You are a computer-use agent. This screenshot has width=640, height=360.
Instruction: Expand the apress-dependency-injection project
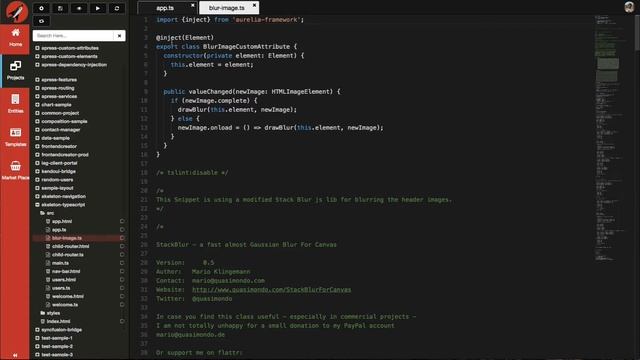tap(37, 65)
